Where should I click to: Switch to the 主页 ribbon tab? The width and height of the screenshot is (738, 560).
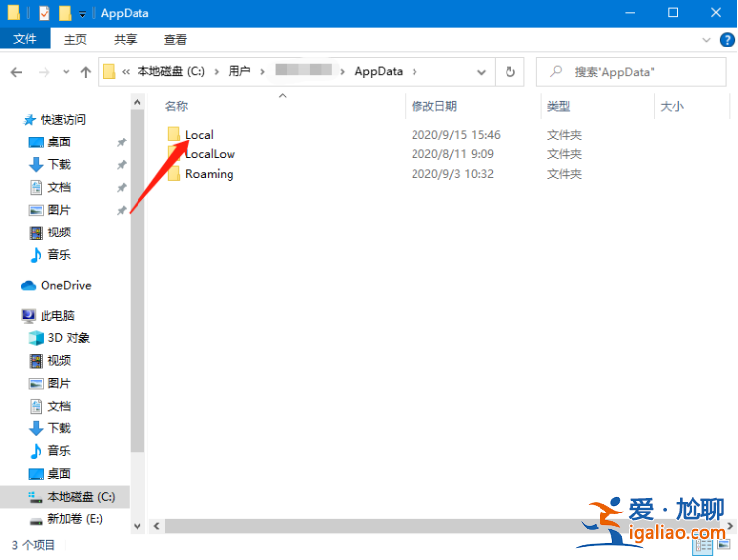pos(75,39)
